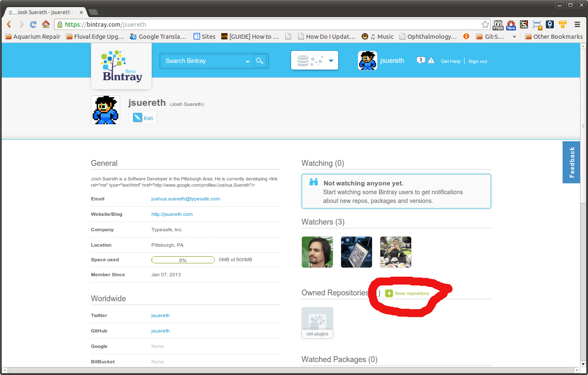Open the XML viewer extension icon
The width and height of the screenshot is (588, 375).
point(498,25)
